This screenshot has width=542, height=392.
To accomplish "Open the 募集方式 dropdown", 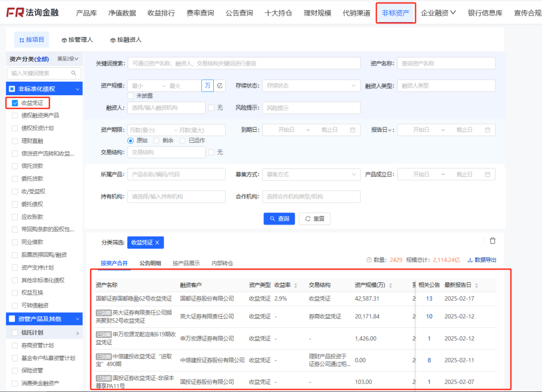I will pos(311,174).
